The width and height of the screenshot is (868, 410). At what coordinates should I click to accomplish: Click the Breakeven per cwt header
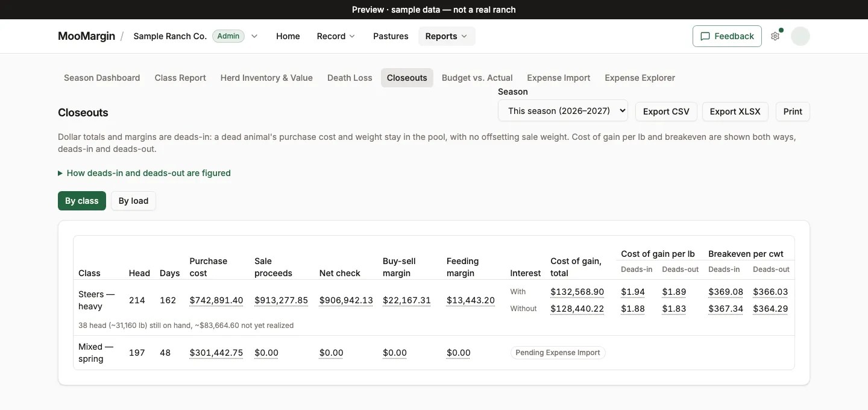click(746, 254)
